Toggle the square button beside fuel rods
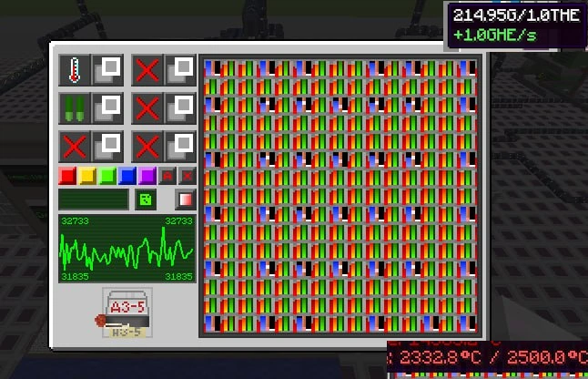Viewport: 588px width, 379px height. pyautogui.click(x=108, y=108)
